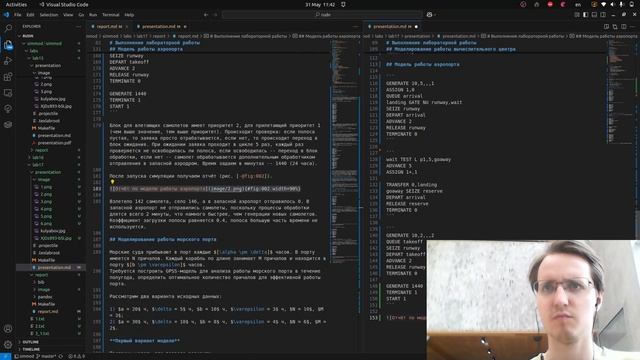Open the Terminal menu

click(111, 15)
